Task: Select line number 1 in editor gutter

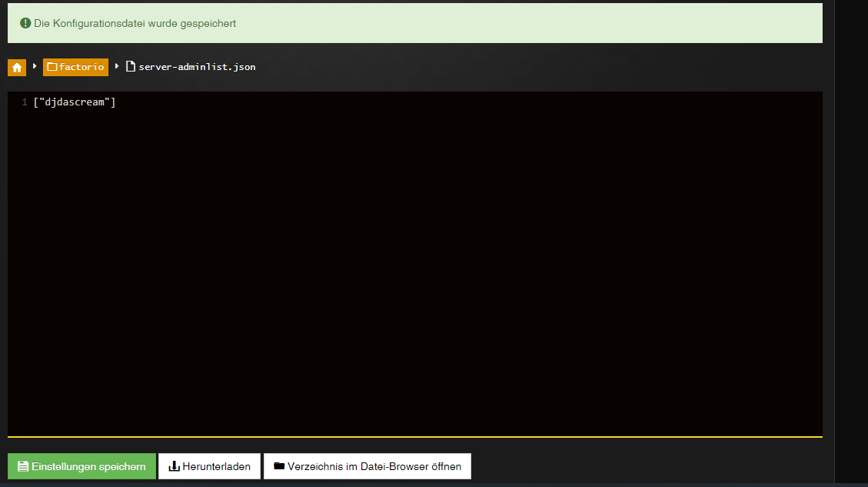Action: point(25,102)
